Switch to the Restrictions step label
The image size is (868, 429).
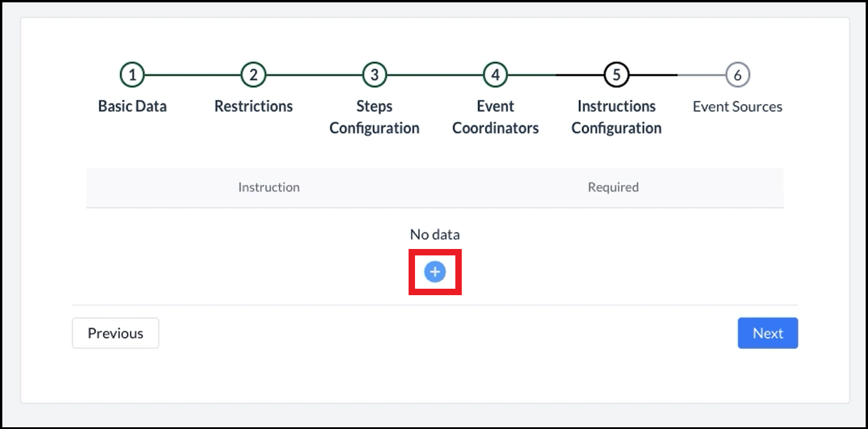click(x=254, y=106)
